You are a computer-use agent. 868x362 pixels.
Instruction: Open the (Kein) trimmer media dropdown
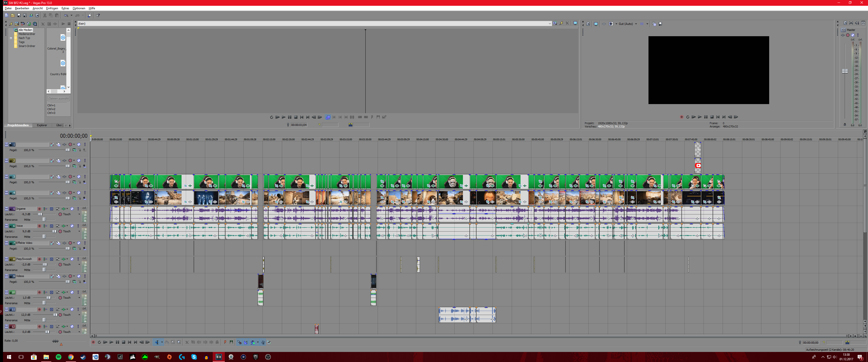[x=550, y=24]
